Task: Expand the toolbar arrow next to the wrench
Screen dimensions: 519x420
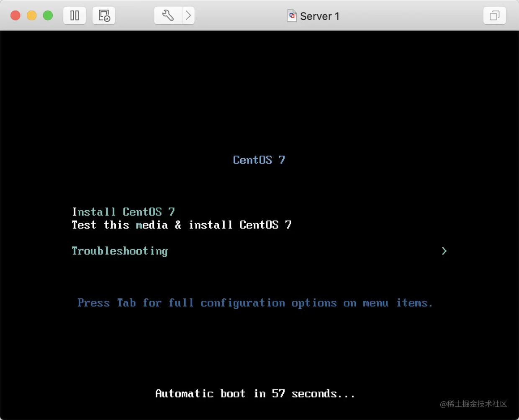Action: [189, 15]
